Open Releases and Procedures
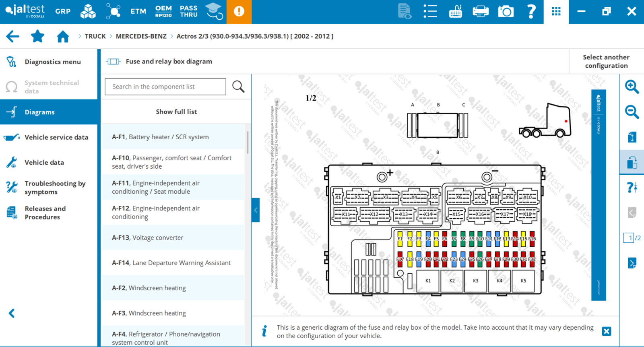 [49, 213]
